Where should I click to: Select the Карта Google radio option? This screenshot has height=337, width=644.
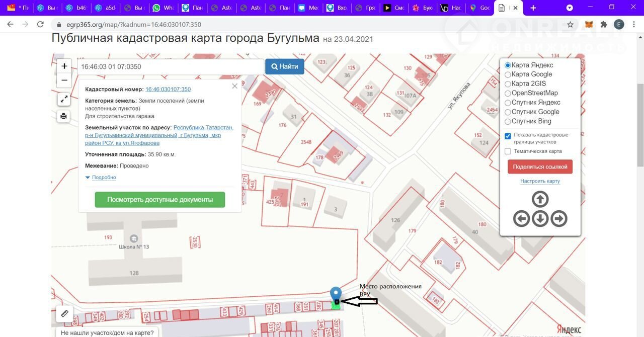(x=508, y=74)
